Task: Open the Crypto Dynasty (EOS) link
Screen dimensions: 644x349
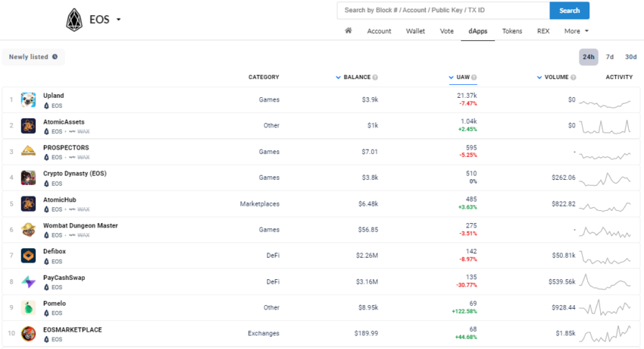Action: (x=75, y=174)
